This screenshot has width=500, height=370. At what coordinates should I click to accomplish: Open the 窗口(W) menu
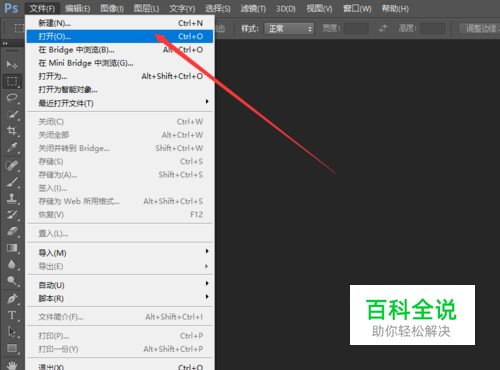357,8
